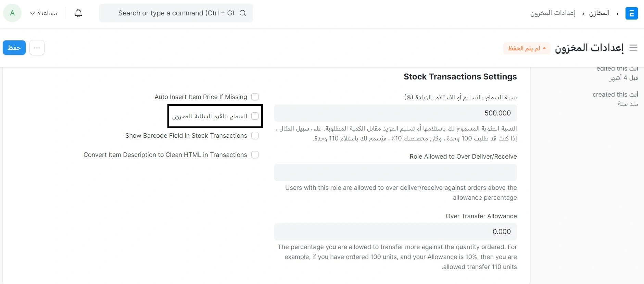
Task: Open the notifications bell icon
Action: tap(78, 13)
